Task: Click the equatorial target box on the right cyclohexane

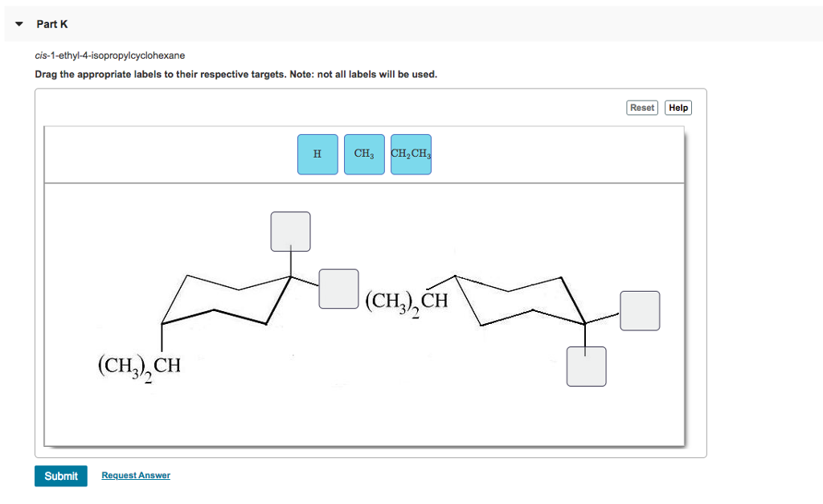Action: point(640,310)
